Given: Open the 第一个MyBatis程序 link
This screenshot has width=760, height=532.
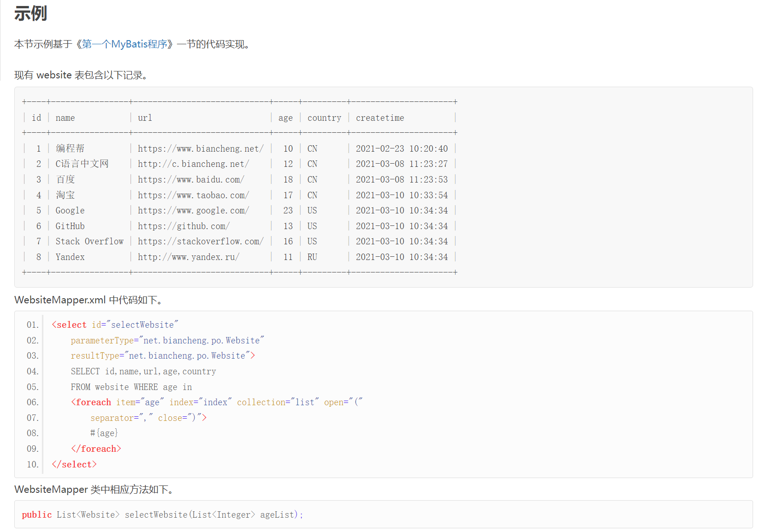Looking at the screenshot, I should 125,44.
